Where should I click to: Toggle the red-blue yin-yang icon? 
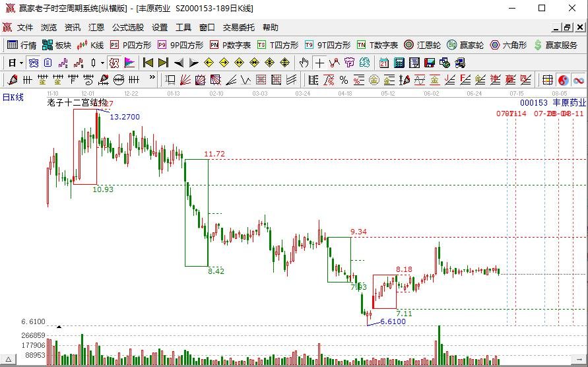coord(563,80)
